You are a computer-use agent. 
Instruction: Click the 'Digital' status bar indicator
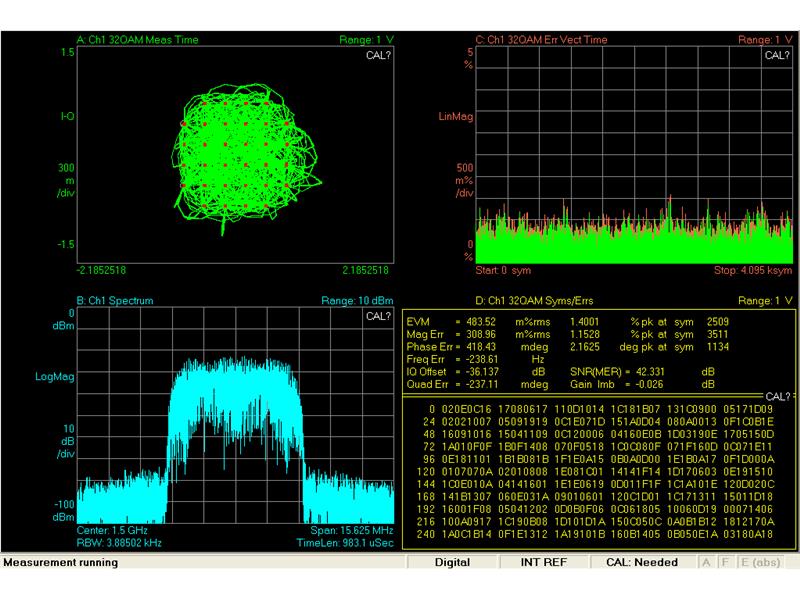coord(452,562)
